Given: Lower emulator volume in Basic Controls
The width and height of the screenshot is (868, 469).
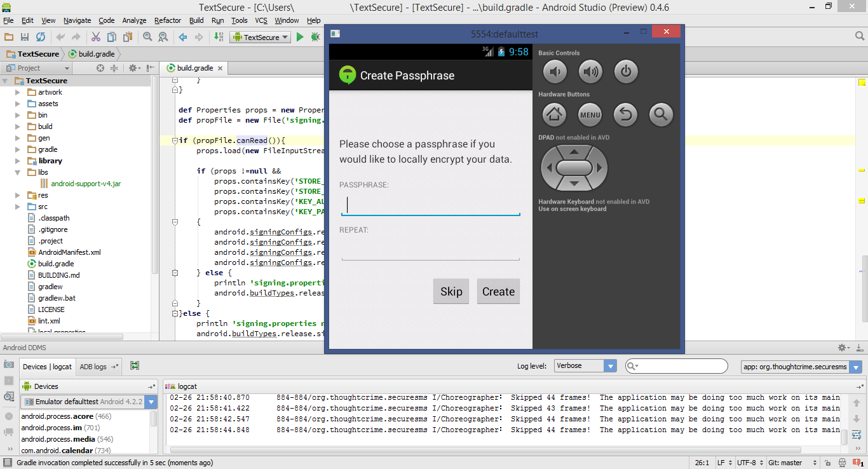Looking at the screenshot, I should (555, 72).
